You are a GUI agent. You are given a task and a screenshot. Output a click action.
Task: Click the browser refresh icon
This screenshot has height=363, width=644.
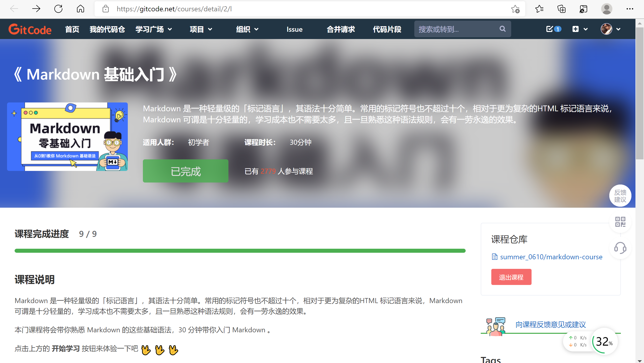pyautogui.click(x=58, y=9)
